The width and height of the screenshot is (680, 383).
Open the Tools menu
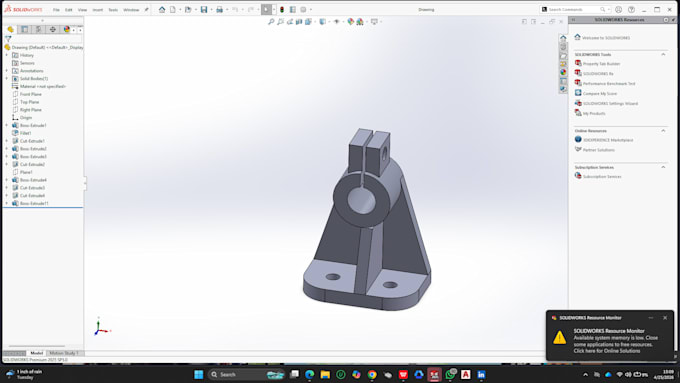pyautogui.click(x=113, y=10)
